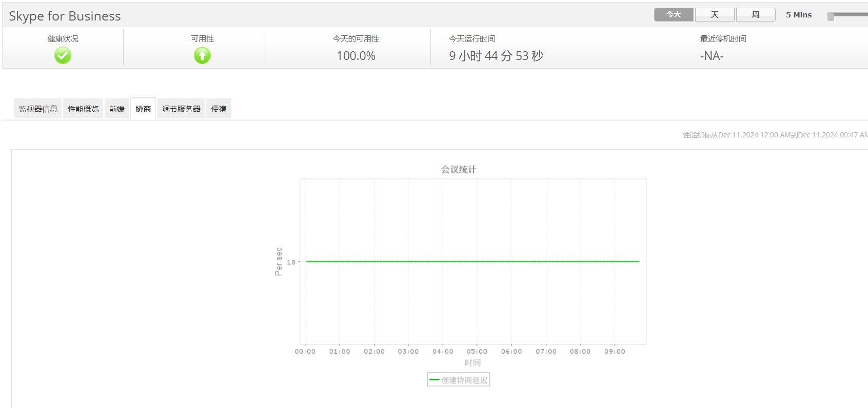
Task: Click the Per sec y-axis label
Action: click(279, 261)
